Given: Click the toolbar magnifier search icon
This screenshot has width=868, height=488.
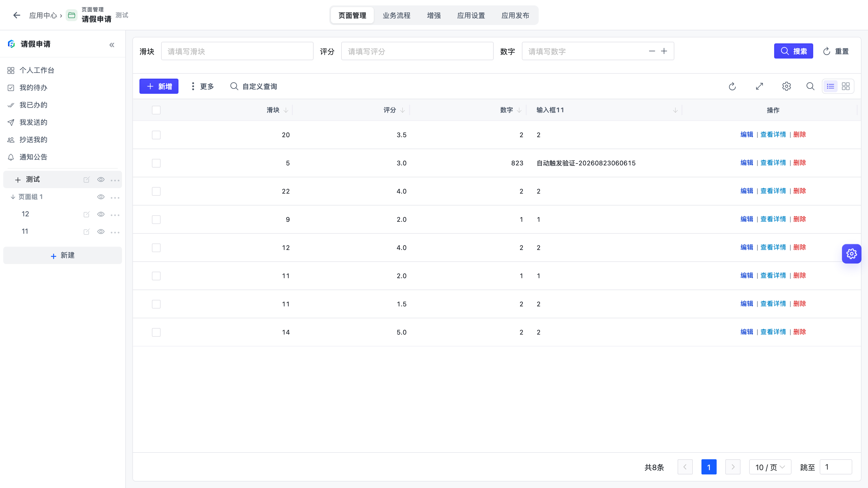Looking at the screenshot, I should pyautogui.click(x=810, y=86).
